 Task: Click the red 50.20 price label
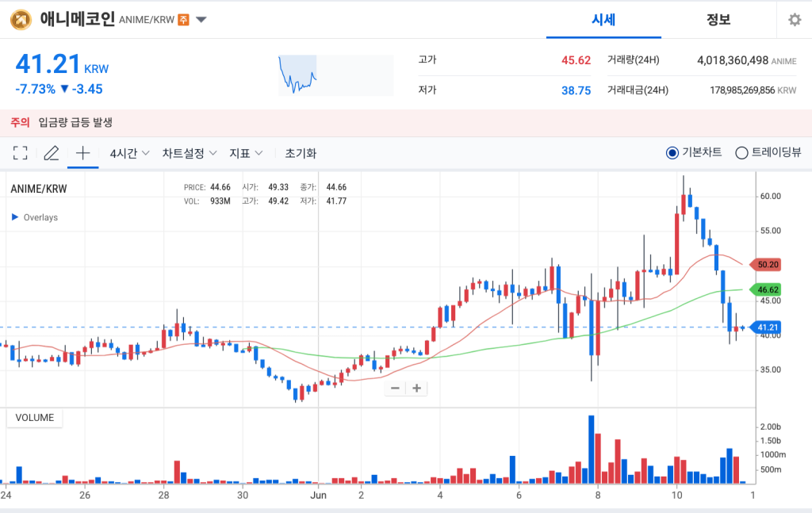765,265
